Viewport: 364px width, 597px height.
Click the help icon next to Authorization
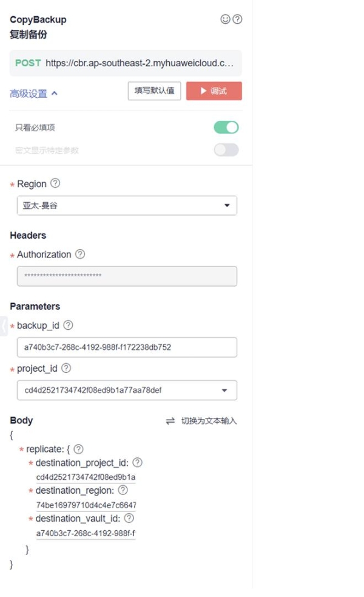coord(80,254)
